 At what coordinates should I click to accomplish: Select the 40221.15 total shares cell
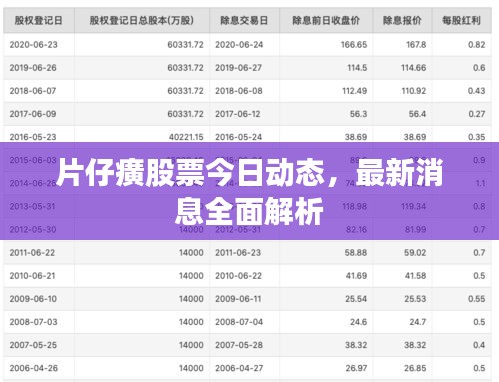186,137
